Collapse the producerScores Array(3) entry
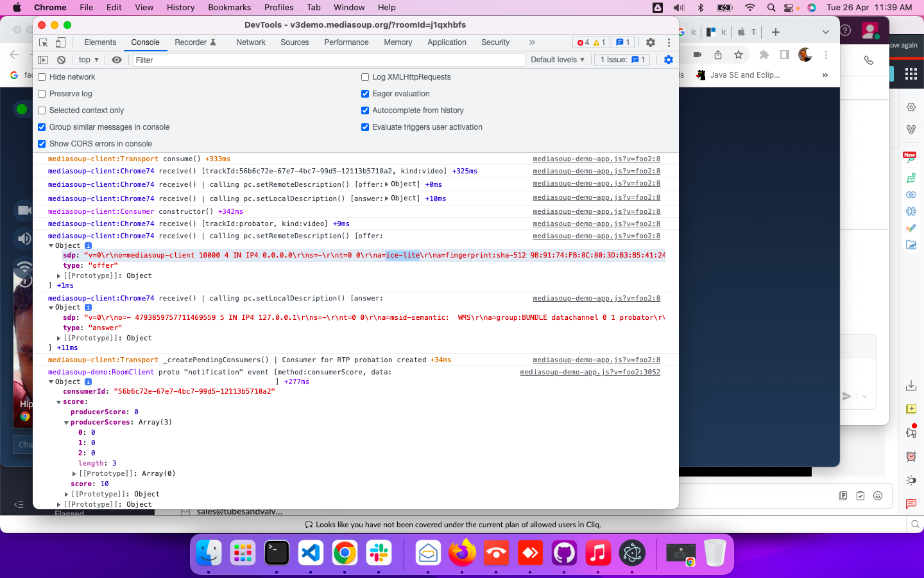The width and height of the screenshot is (924, 578). pos(67,422)
